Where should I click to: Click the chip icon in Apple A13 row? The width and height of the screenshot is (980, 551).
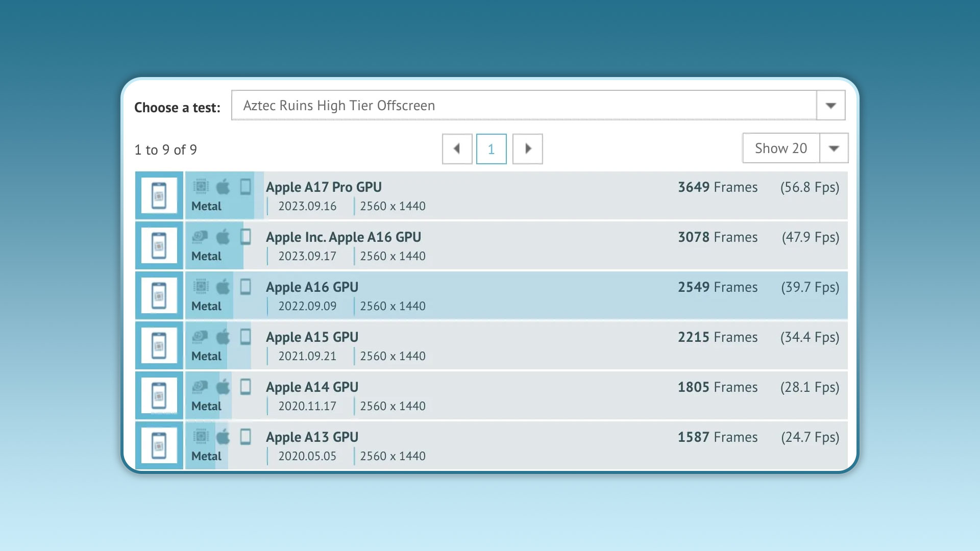(201, 437)
